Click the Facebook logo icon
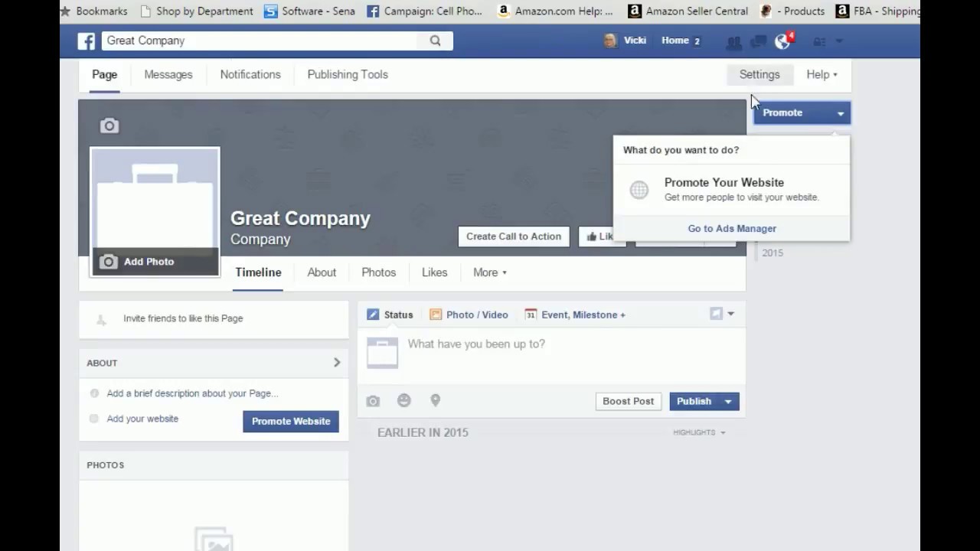This screenshot has width=980, height=551. coord(87,41)
